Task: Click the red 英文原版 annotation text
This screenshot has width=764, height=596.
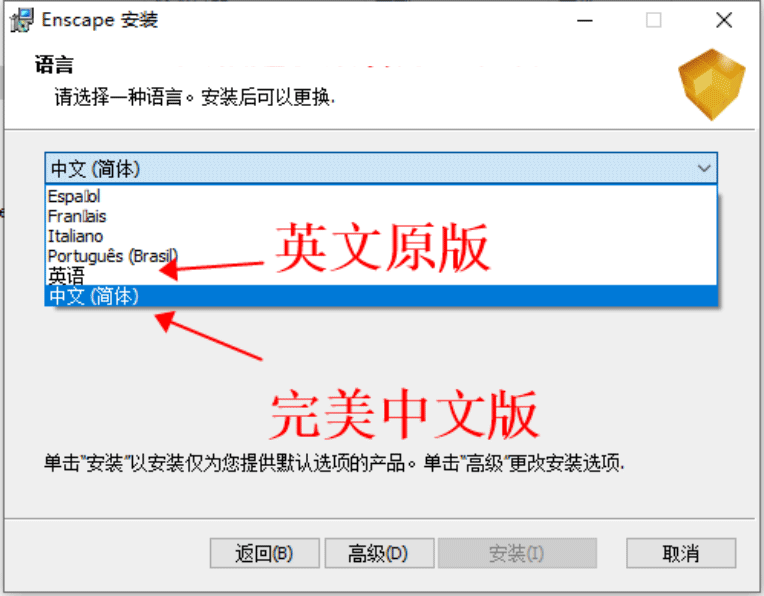Action: [382, 247]
